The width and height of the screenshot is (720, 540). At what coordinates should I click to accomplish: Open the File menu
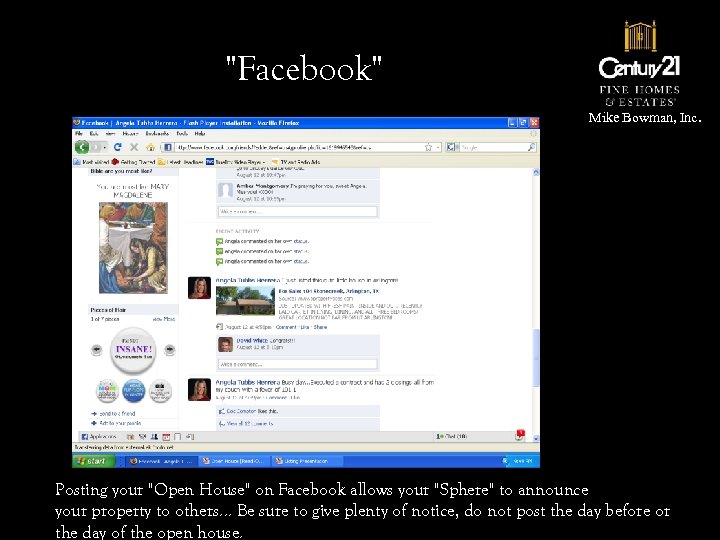pyautogui.click(x=79, y=134)
